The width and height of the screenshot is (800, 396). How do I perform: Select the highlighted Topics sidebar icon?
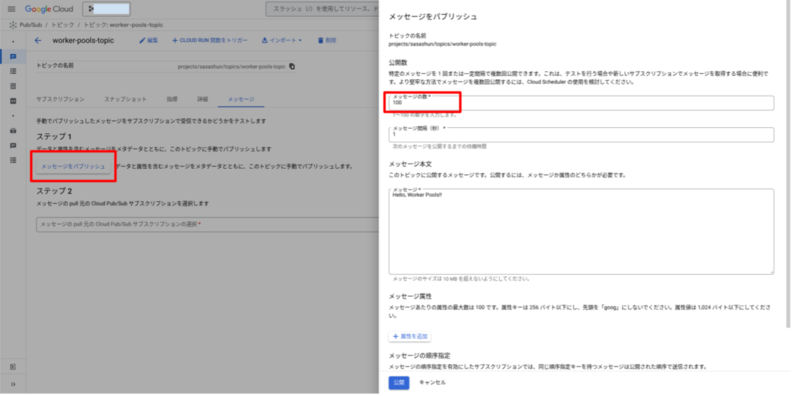(x=13, y=57)
